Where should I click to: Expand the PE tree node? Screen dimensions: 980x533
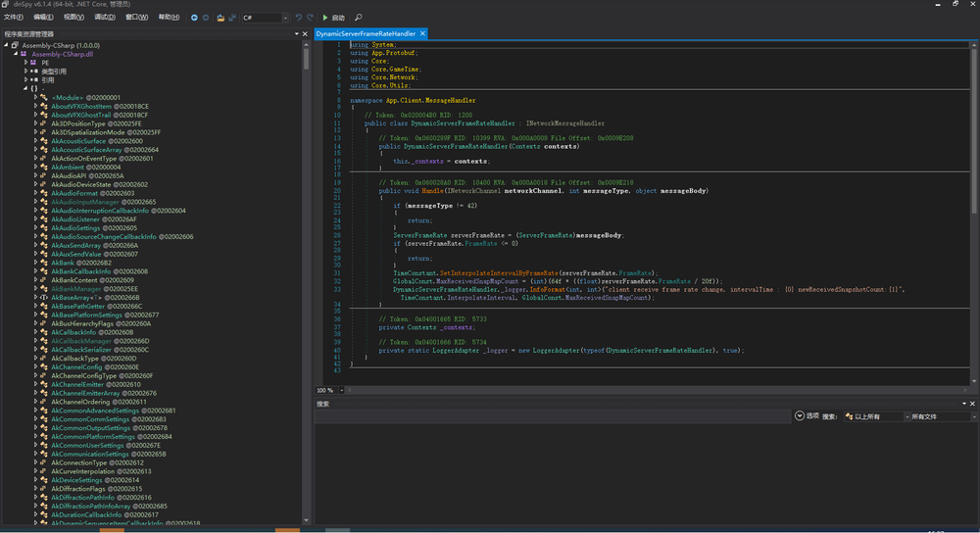tap(26, 63)
